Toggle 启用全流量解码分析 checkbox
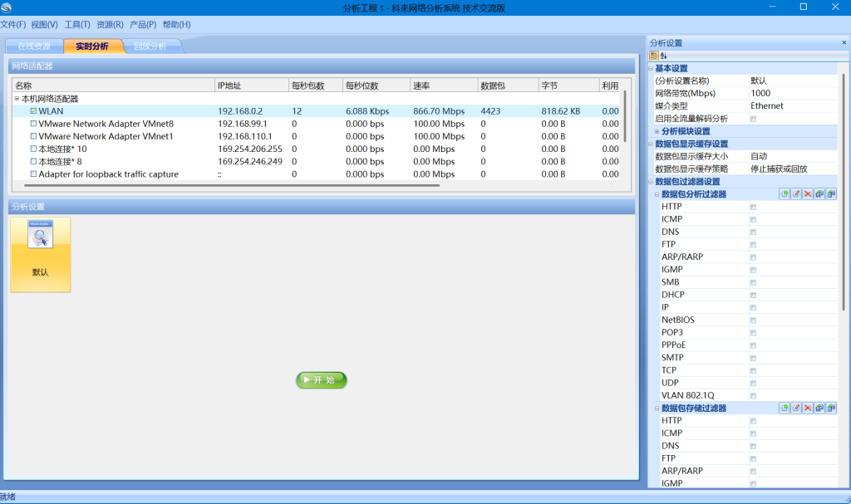This screenshot has width=851, height=504. tap(753, 119)
